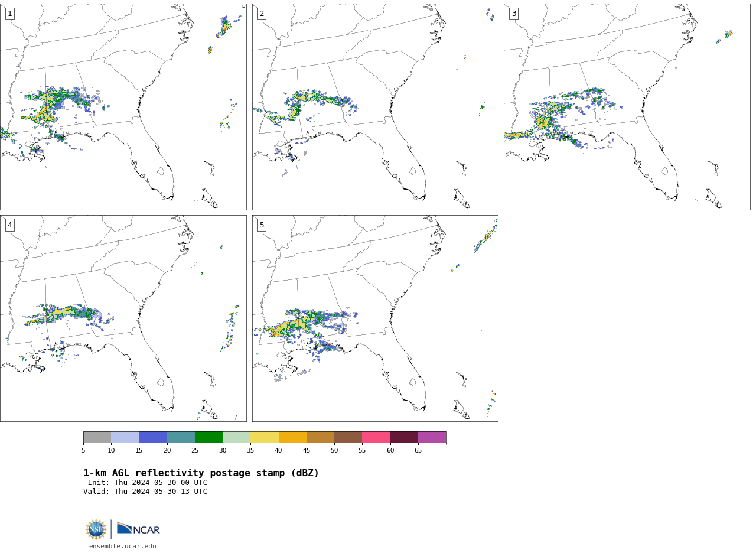Image resolution: width=756 pixels, height=553 pixels.
Task: Click the panel number label 3
Action: click(513, 14)
